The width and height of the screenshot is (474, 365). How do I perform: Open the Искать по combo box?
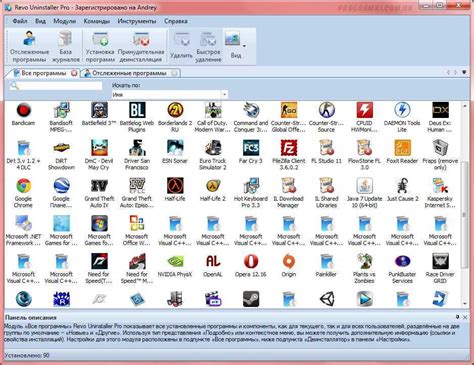[170, 95]
